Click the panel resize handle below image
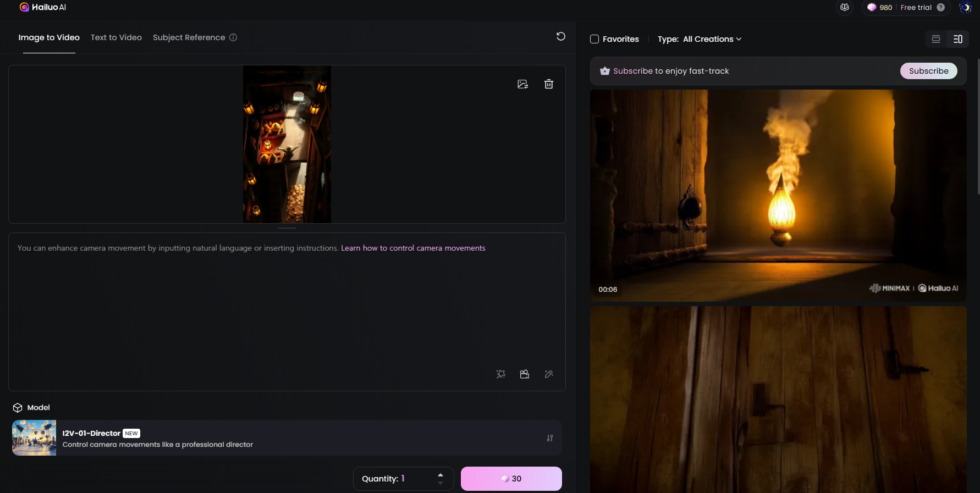Screen dimensions: 980x493 287,228
